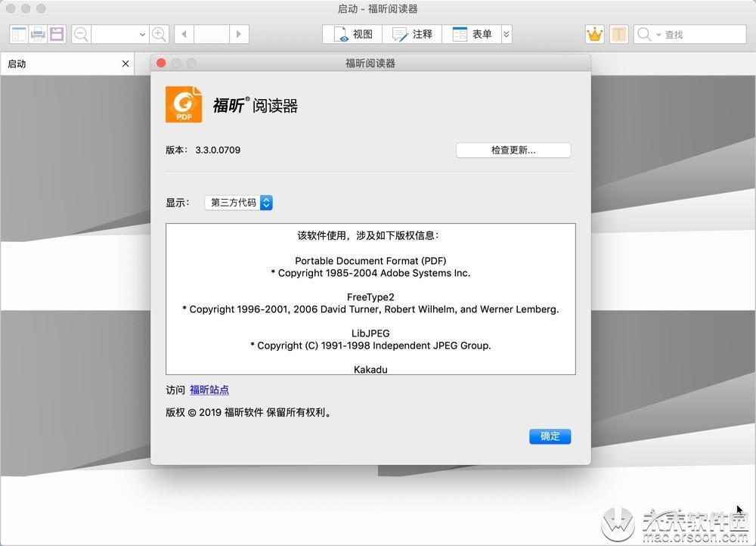
Task: Click 检查更新... button
Action: click(x=513, y=150)
